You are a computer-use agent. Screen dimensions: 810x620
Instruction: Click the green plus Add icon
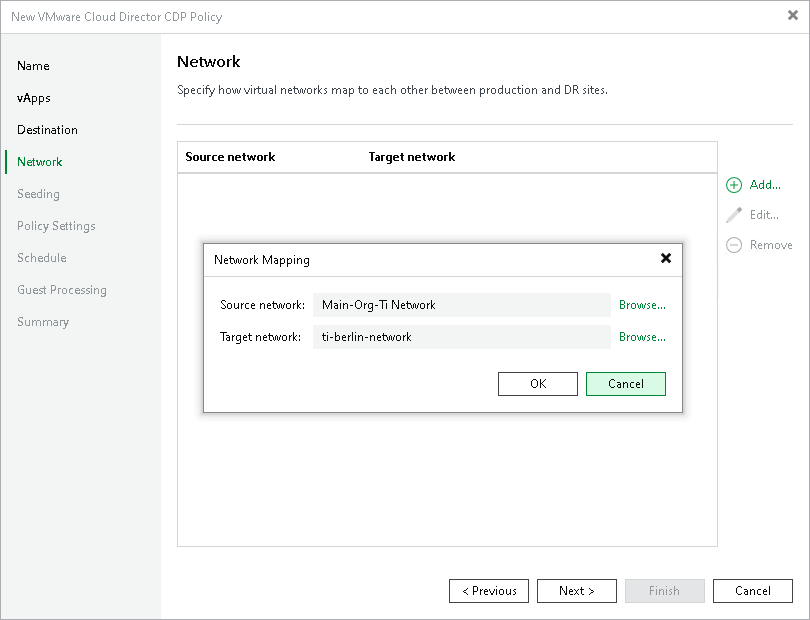pyautogui.click(x=734, y=185)
